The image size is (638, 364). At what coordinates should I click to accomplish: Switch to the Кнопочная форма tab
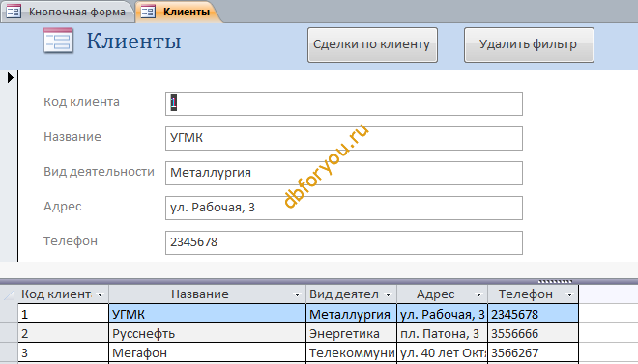pos(67,12)
